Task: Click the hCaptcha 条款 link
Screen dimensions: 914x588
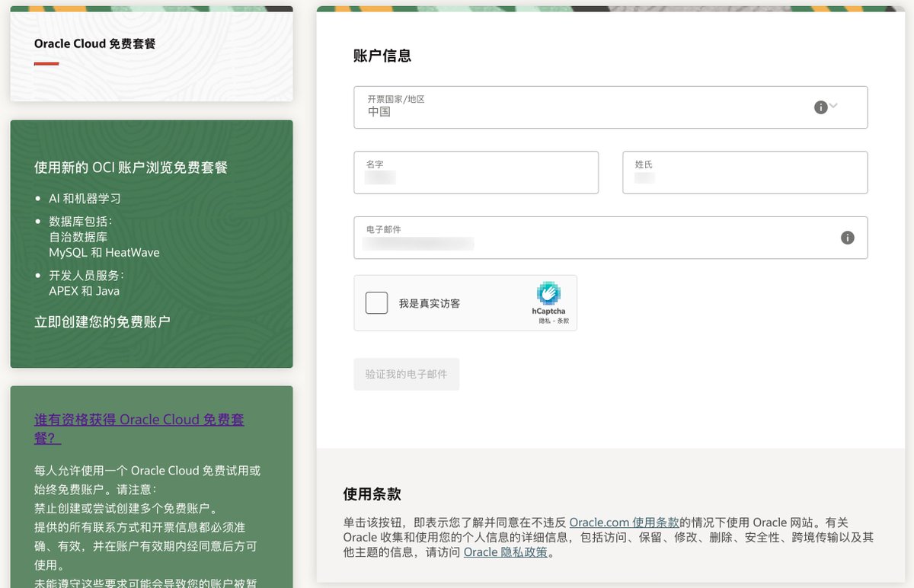Action: pyautogui.click(x=563, y=321)
